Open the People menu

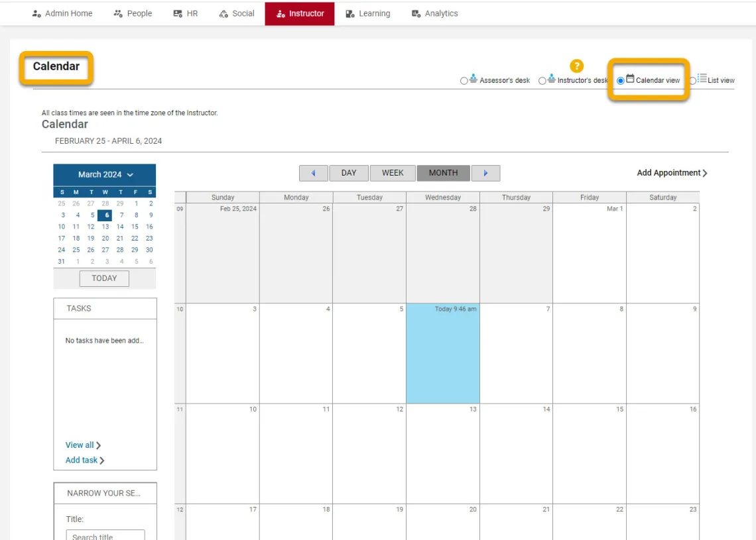[x=133, y=13]
